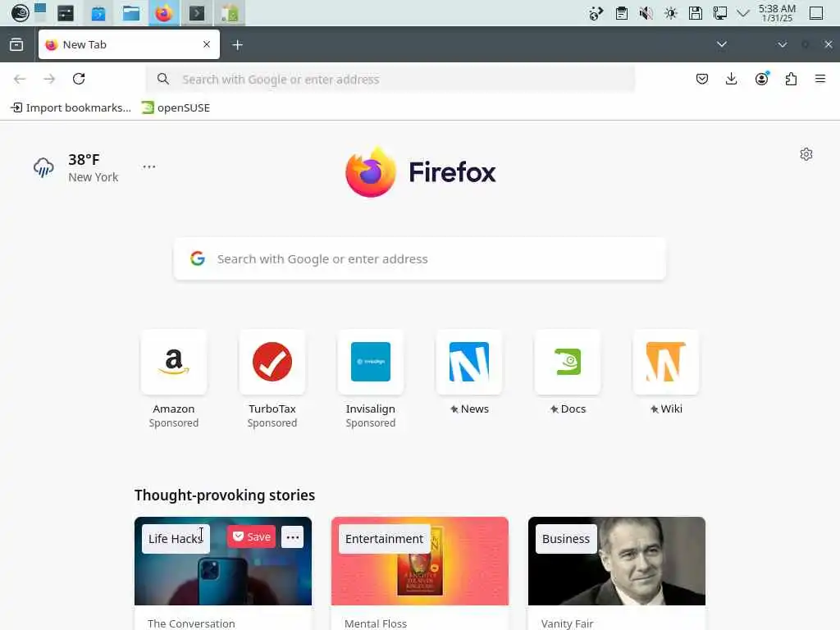Open Life Hacks story more options menu
This screenshot has width=840, height=630.
[293, 536]
